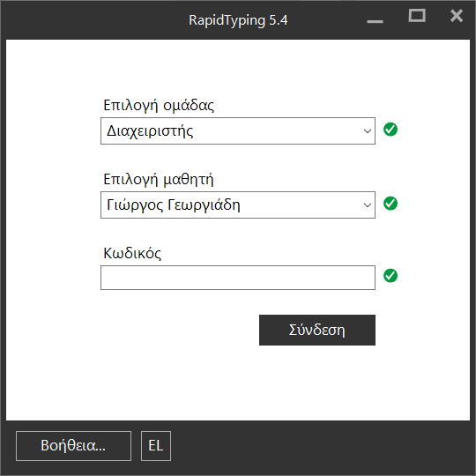
Task: Click the Επιλογή μαθητή label
Action: click(159, 180)
